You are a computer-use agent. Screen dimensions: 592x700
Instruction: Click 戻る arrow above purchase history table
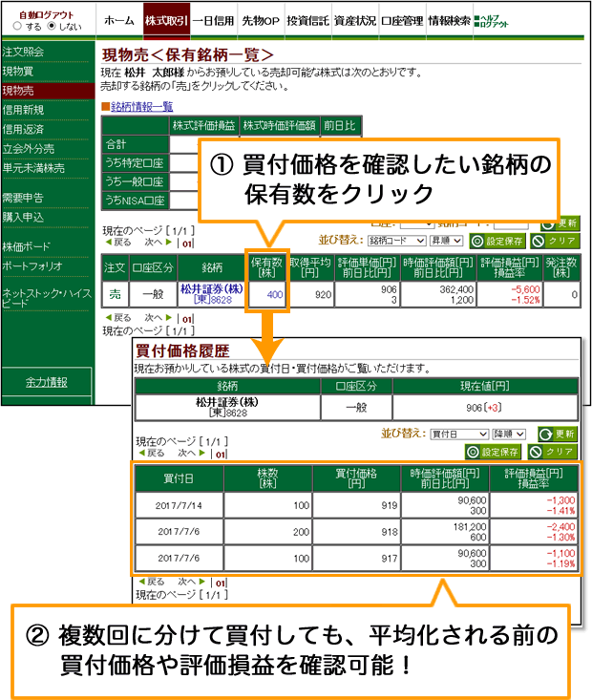pyautogui.click(x=152, y=453)
